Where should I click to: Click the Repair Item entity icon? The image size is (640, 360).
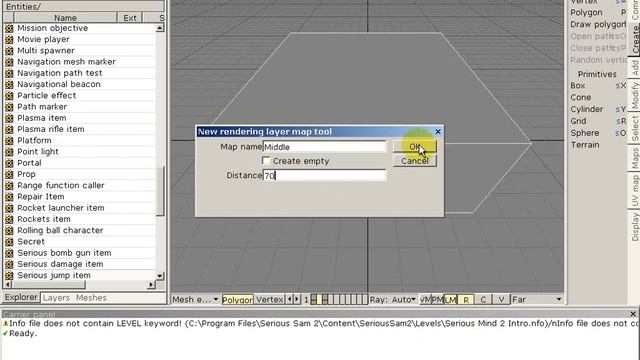[x=9, y=197]
